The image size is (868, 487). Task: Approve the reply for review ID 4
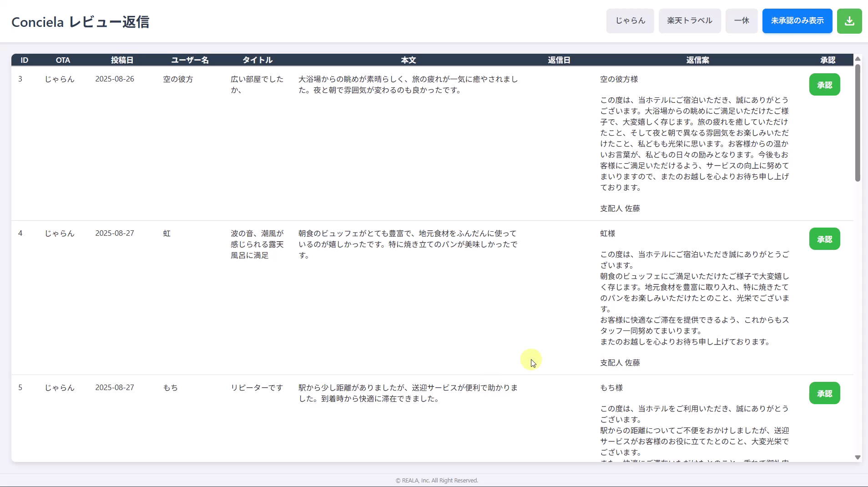click(x=824, y=239)
